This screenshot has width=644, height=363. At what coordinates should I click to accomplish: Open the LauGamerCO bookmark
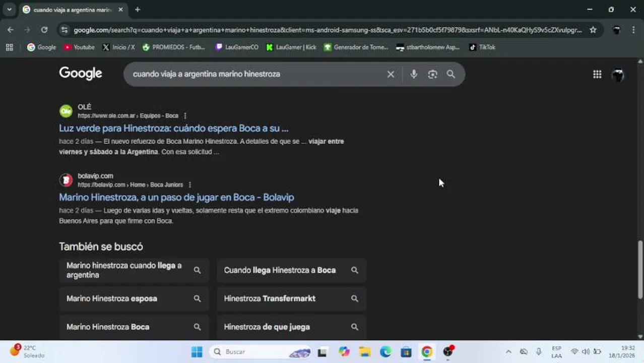coord(236,47)
